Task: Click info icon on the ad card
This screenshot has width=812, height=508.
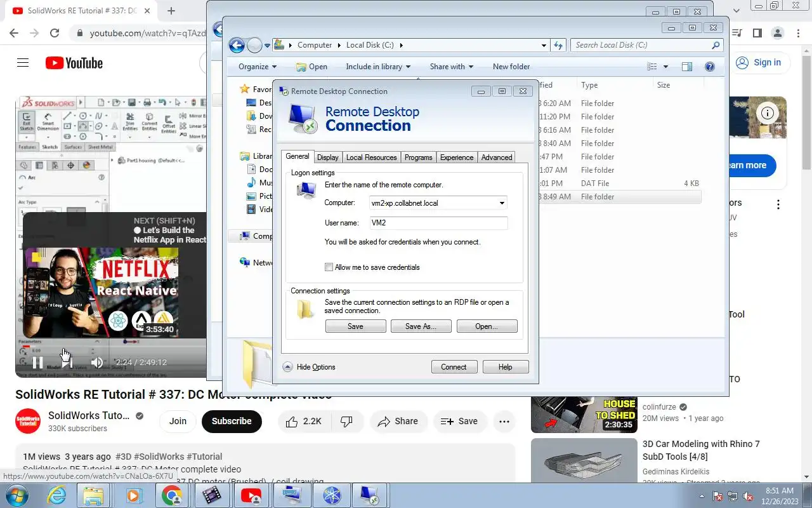Action: click(x=768, y=113)
